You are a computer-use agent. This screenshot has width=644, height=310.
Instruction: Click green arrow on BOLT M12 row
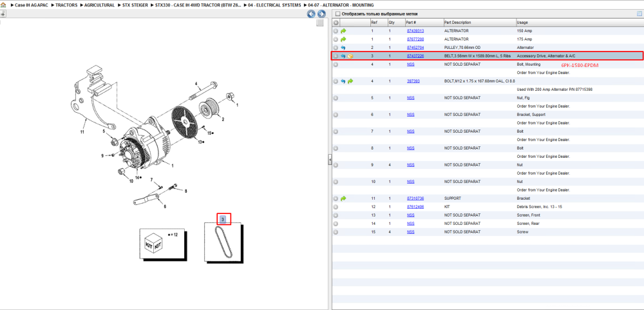pos(350,81)
